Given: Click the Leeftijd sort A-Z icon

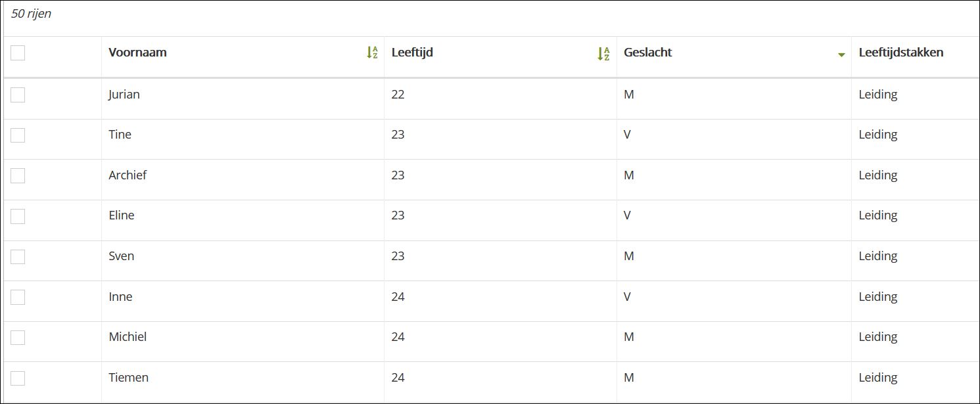Looking at the screenshot, I should (603, 54).
